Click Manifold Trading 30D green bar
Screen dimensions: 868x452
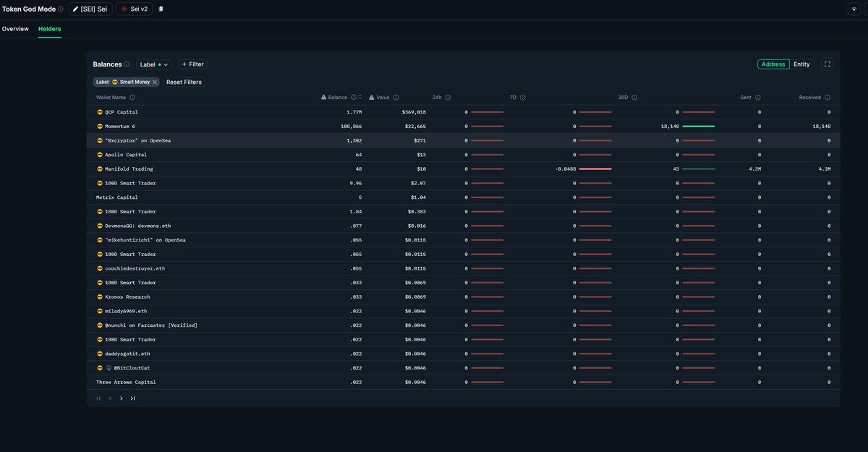[699, 169]
